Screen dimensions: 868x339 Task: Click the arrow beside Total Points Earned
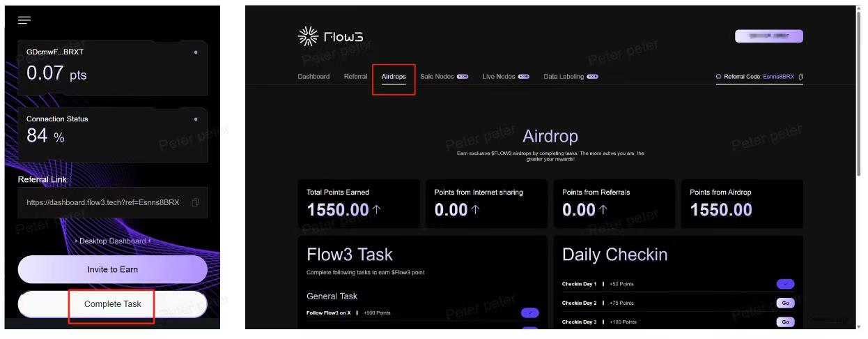(377, 210)
